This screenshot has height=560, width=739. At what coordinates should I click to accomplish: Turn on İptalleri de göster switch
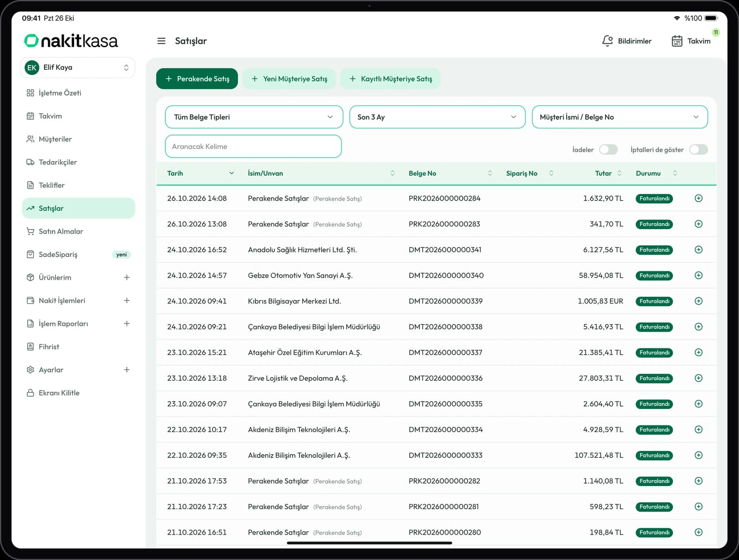coord(698,150)
